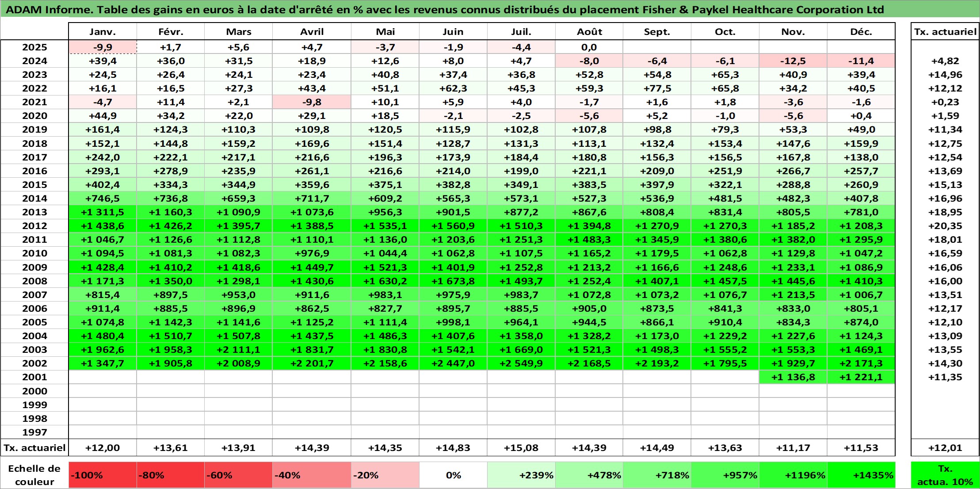Click the Mars column header
The width and height of the screenshot is (980, 489).
point(239,31)
